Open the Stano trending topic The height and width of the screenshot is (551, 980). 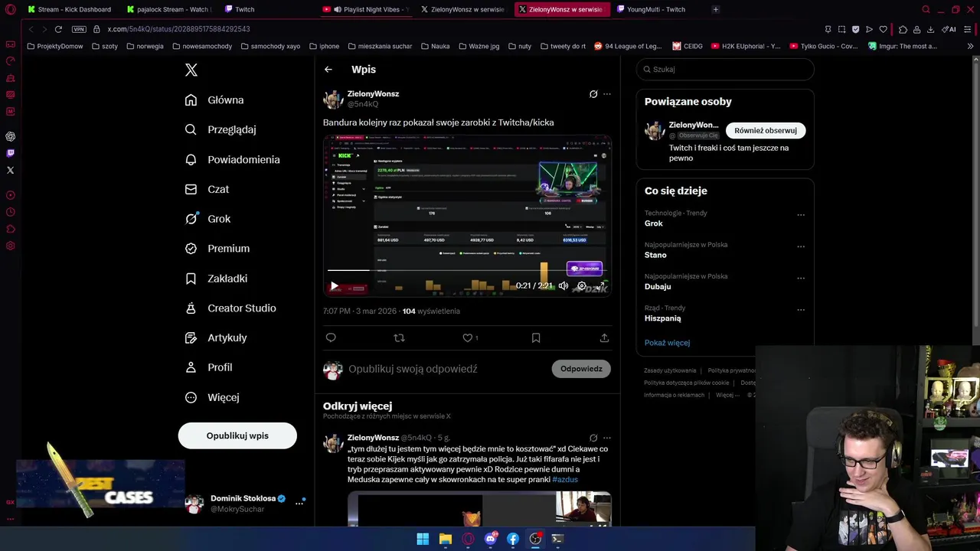(x=655, y=255)
